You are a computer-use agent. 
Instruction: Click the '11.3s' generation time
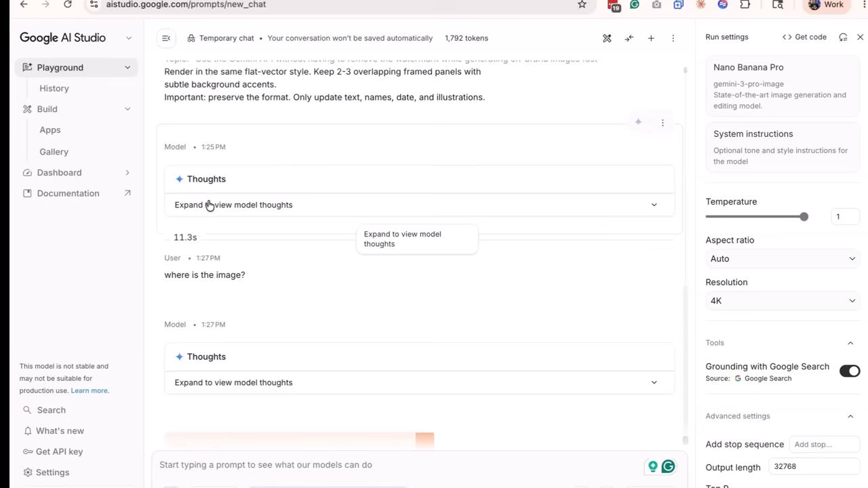(185, 237)
